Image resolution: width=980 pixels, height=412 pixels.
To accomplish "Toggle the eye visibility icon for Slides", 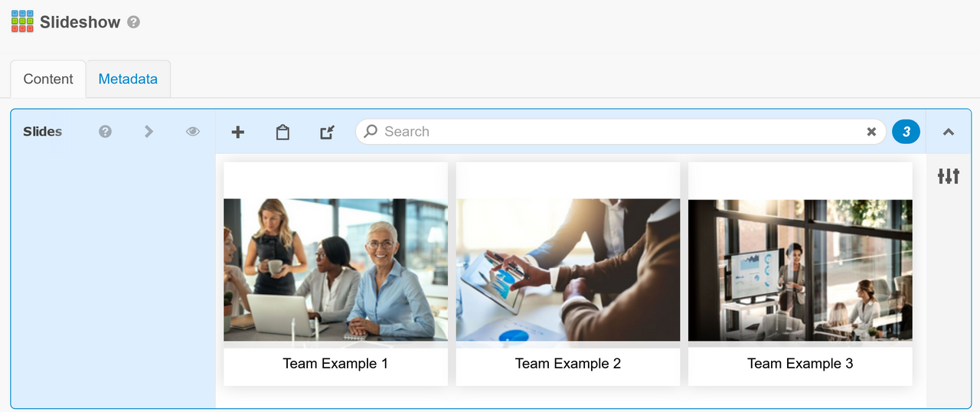I will (x=193, y=132).
